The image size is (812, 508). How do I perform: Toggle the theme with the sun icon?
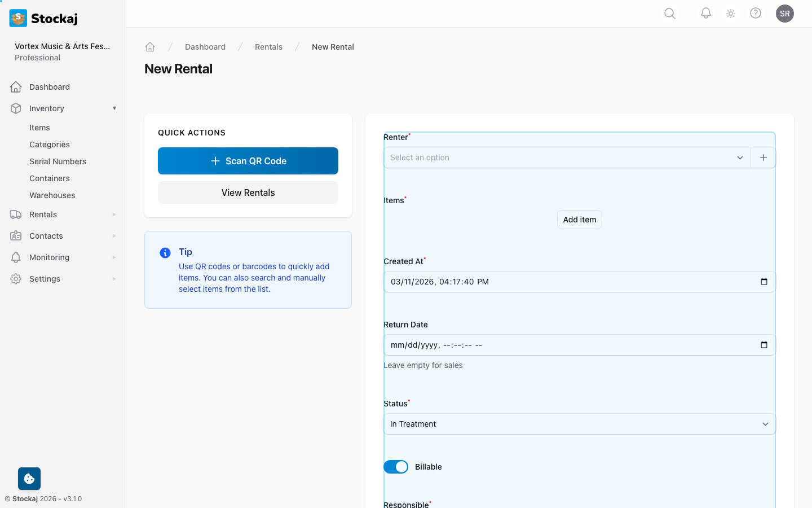click(730, 13)
